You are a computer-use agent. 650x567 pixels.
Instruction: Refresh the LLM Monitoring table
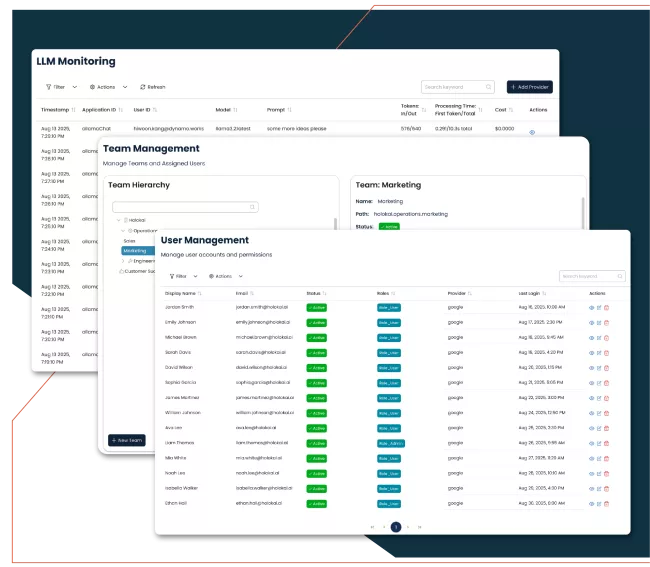(152, 87)
